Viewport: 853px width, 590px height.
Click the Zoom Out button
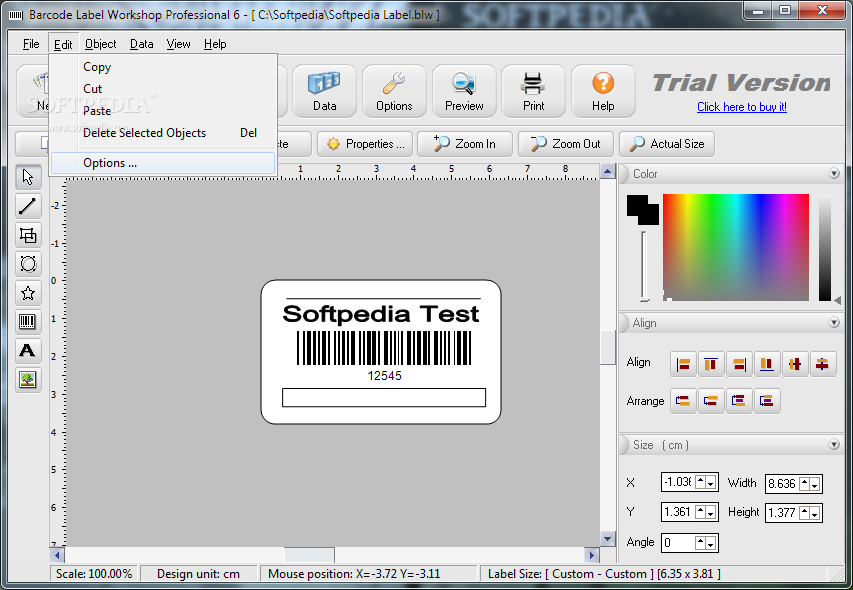[x=566, y=144]
